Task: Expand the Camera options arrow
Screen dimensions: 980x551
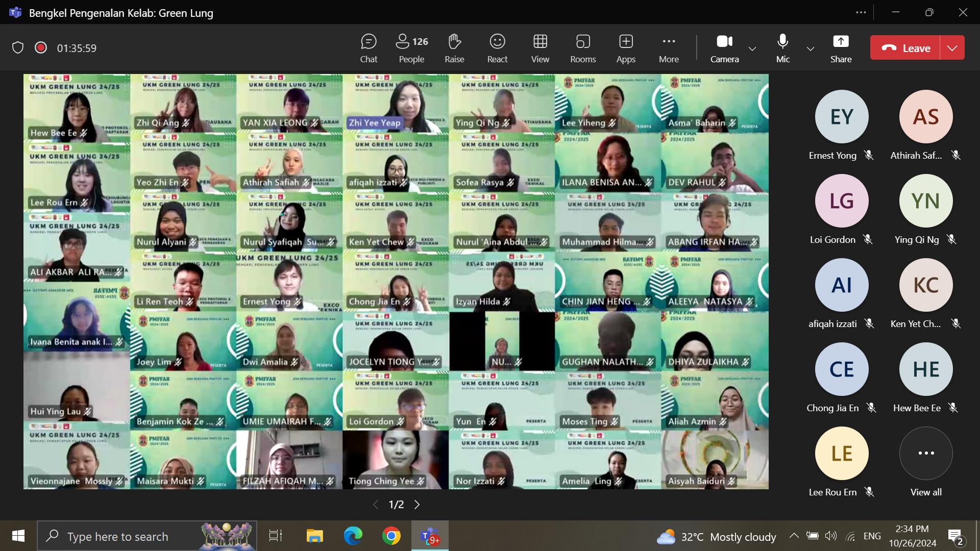Action: pos(752,48)
